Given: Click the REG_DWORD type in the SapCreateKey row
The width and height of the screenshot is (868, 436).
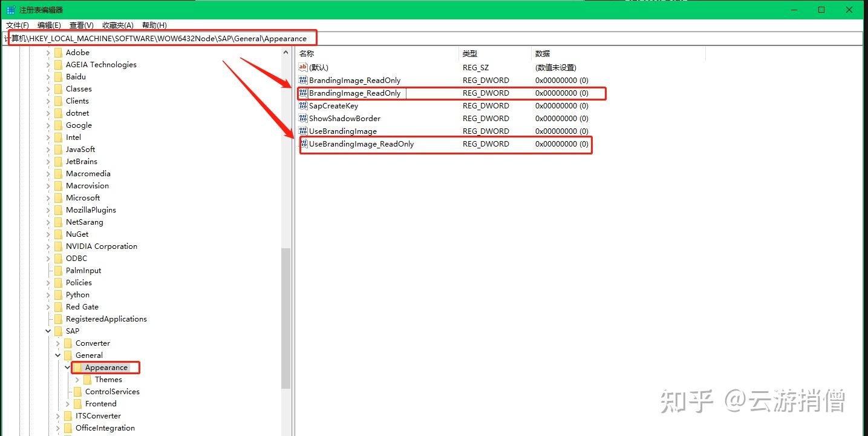Looking at the screenshot, I should point(486,105).
